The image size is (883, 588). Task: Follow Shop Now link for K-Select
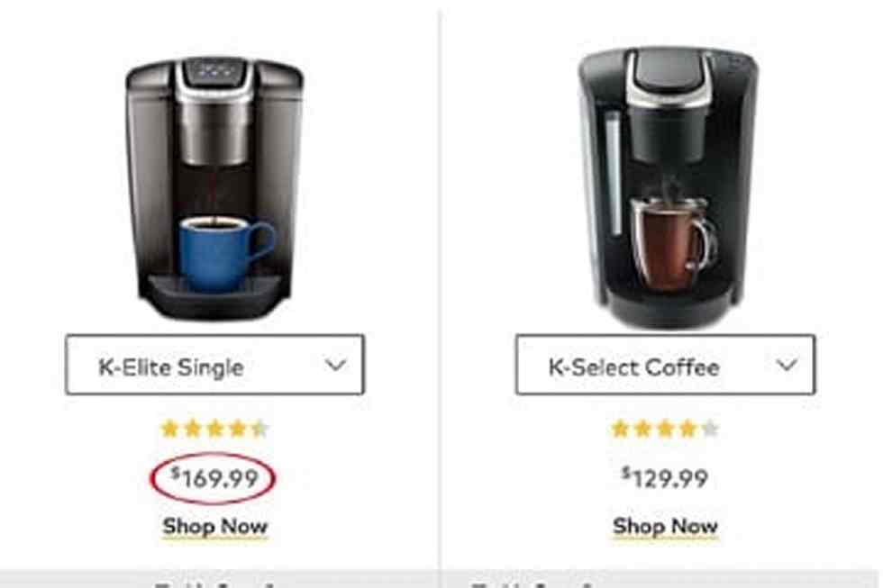(x=665, y=527)
